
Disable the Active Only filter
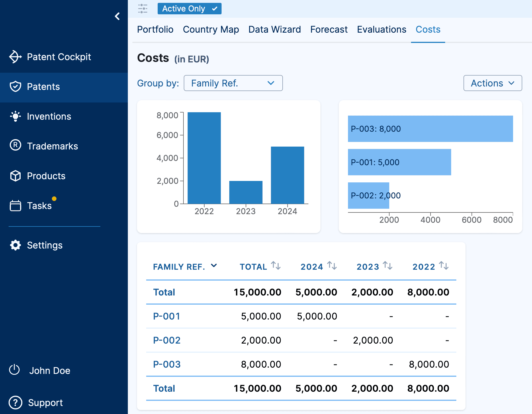pyautogui.click(x=189, y=9)
